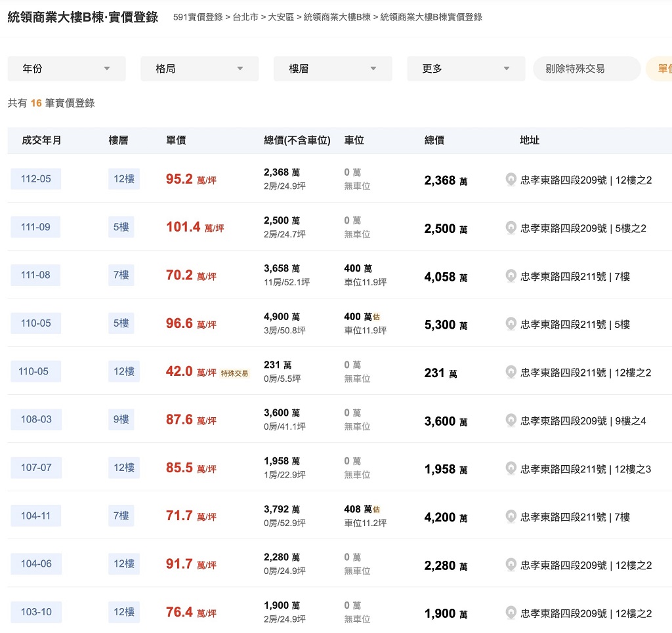Image resolution: width=672 pixels, height=633 pixels.
Task: Expand the 更多 filter dropdown
Action: pyautogui.click(x=466, y=69)
